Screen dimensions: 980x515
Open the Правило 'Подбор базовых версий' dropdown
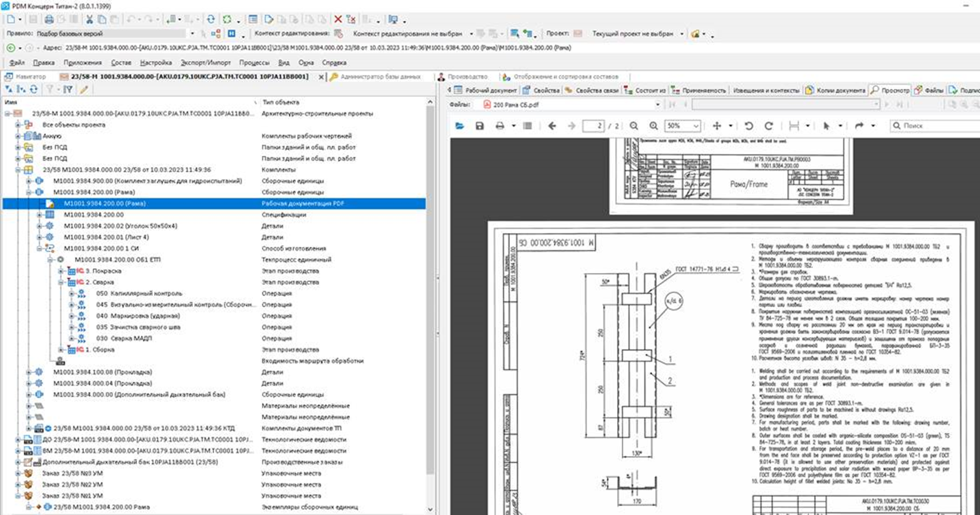(192, 34)
